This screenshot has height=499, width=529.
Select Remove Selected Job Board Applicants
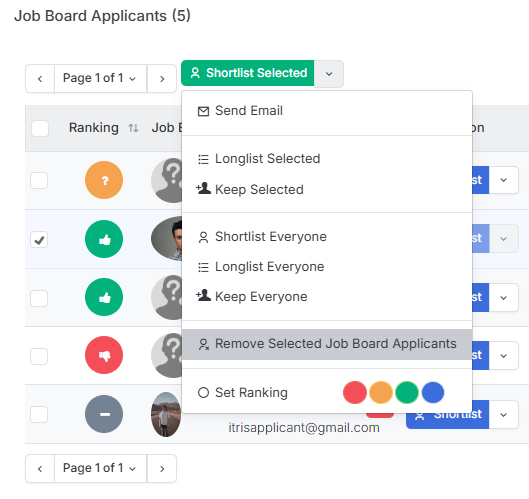(x=327, y=344)
